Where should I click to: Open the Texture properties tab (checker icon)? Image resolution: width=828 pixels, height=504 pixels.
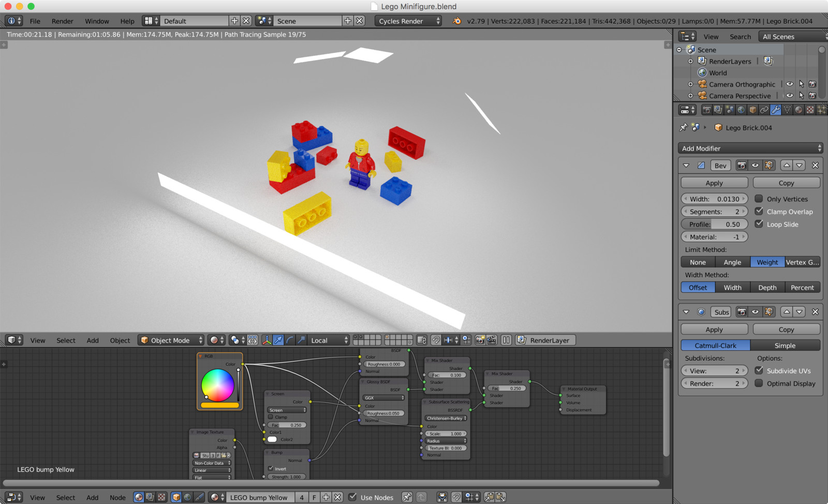point(810,110)
